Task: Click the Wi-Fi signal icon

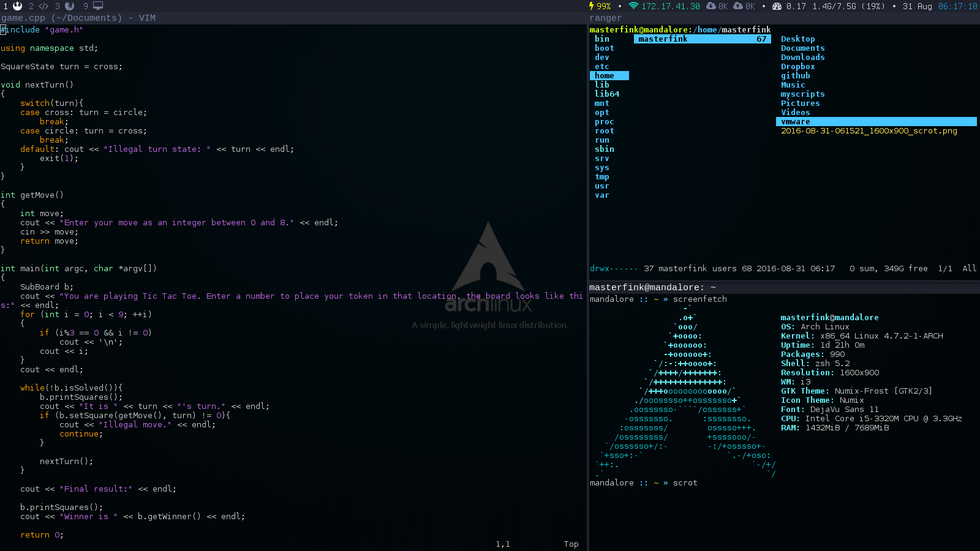Action: [x=633, y=6]
